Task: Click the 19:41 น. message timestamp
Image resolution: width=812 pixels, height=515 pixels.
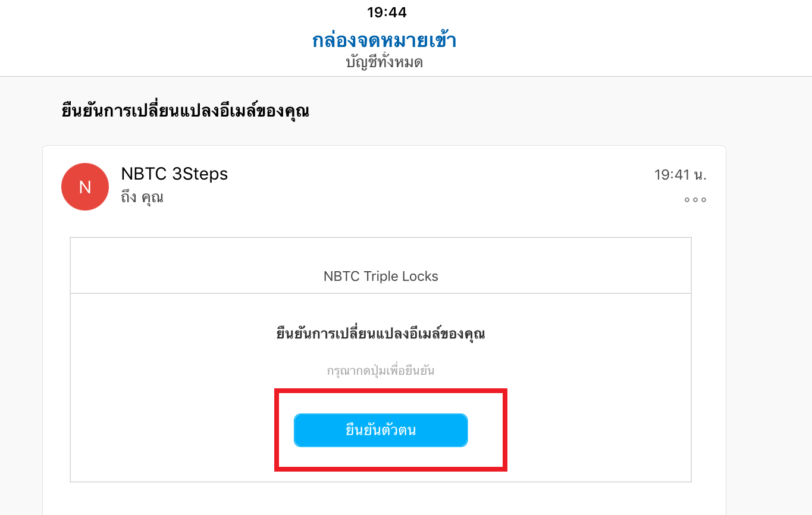Action: tap(680, 175)
